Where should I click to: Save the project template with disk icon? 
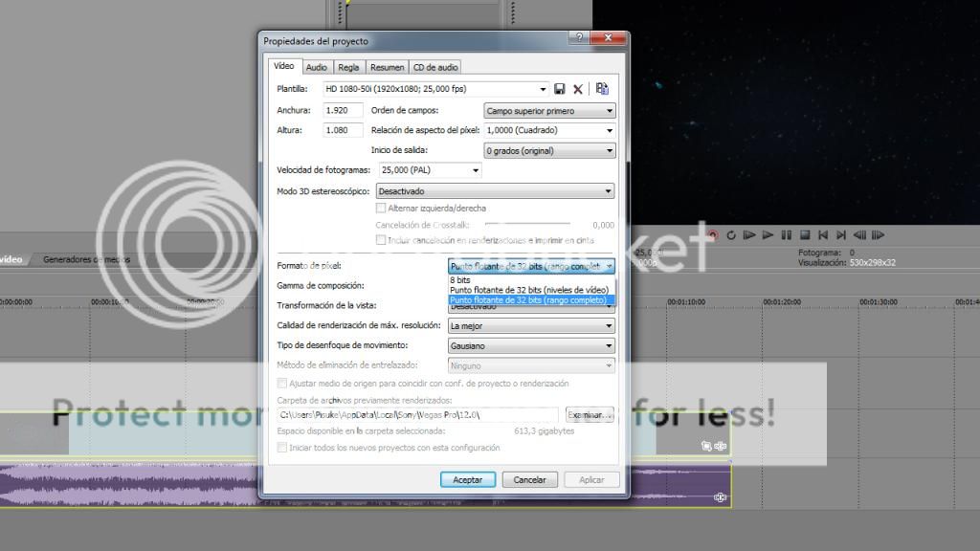559,89
